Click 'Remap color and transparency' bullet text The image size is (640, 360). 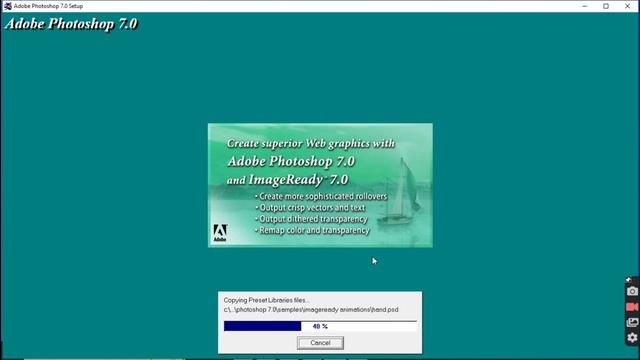(314, 231)
